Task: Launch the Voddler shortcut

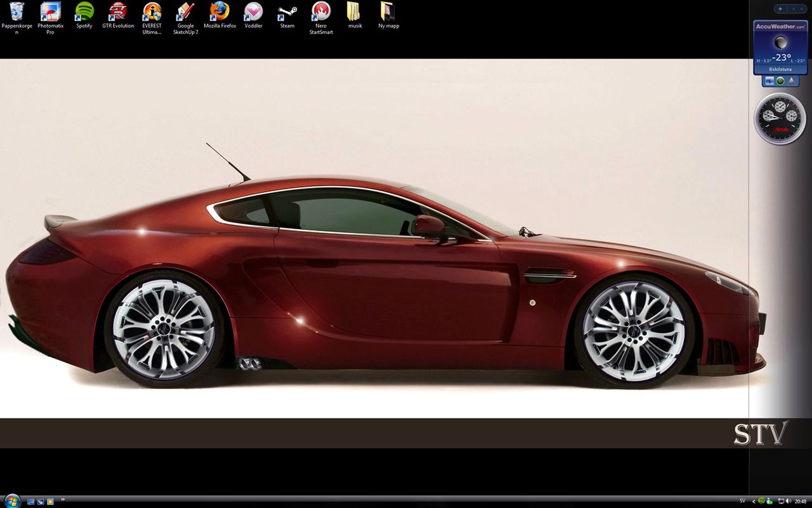Action: [253, 13]
